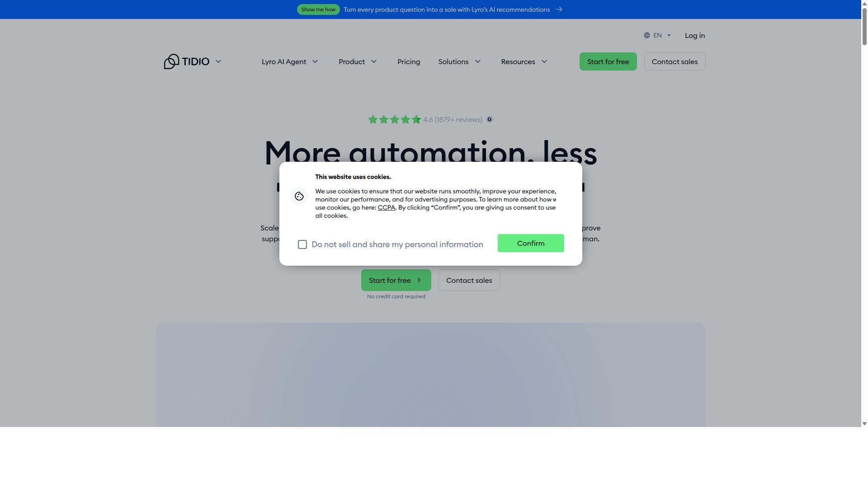Open dropdown chevron beside Tidio logo

pos(218,61)
